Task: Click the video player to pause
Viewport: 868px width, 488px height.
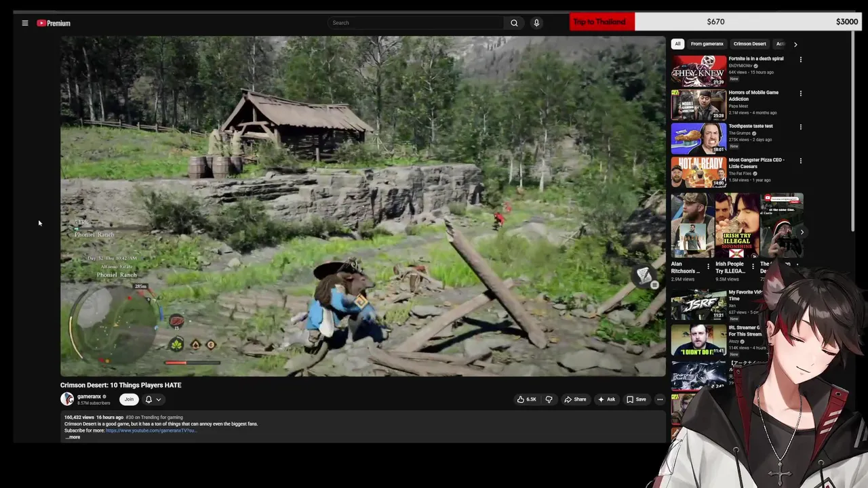Action: [363, 206]
